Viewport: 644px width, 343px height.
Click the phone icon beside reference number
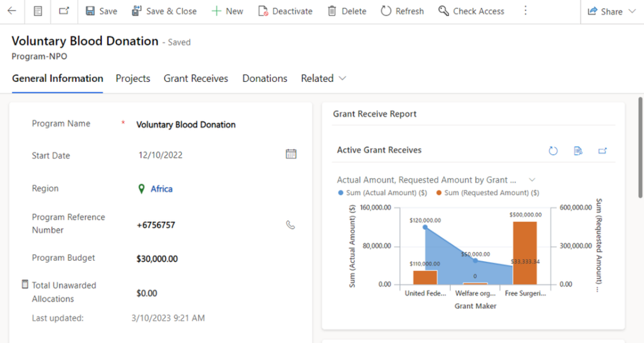[290, 225]
